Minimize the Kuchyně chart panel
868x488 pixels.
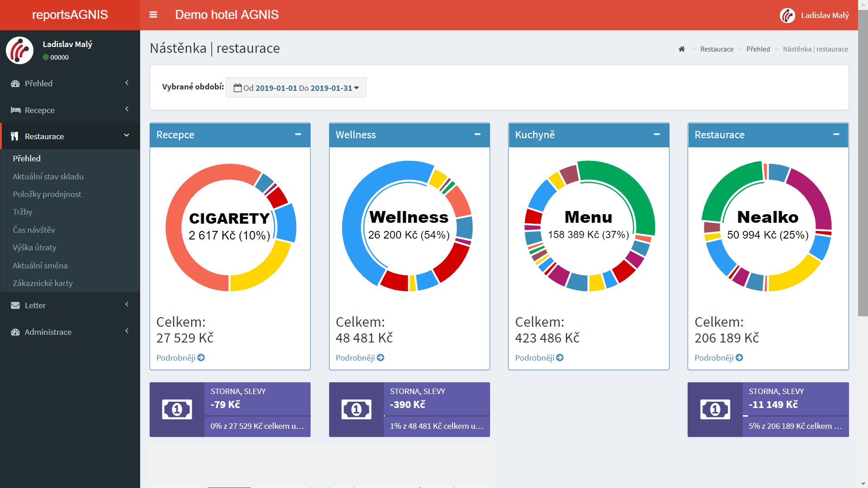(x=656, y=135)
